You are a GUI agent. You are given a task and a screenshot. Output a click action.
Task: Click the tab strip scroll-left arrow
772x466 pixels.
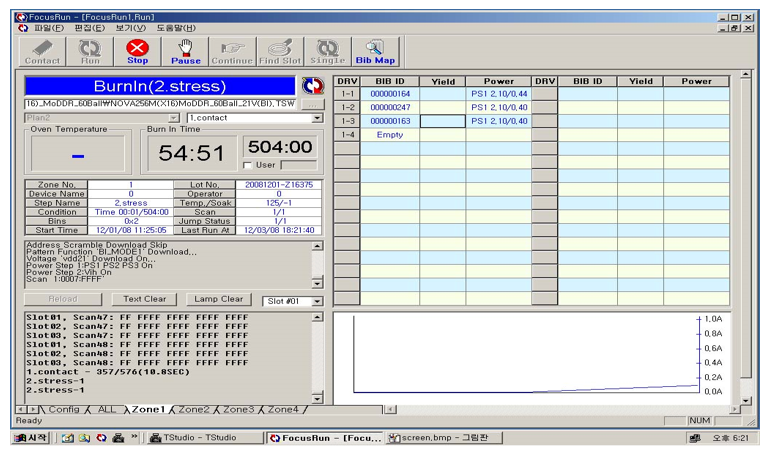click(21, 409)
